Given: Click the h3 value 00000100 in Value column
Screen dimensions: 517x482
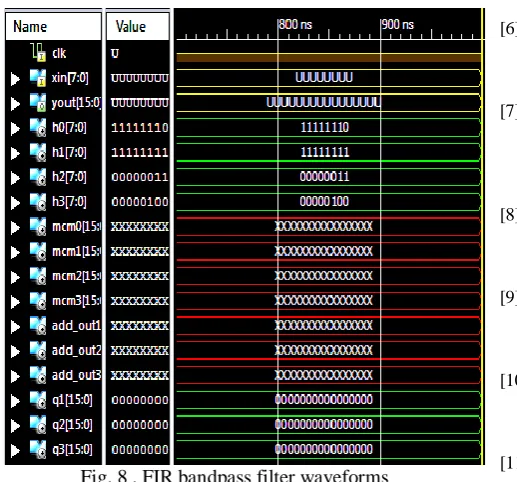Looking at the screenshot, I should click(140, 202).
